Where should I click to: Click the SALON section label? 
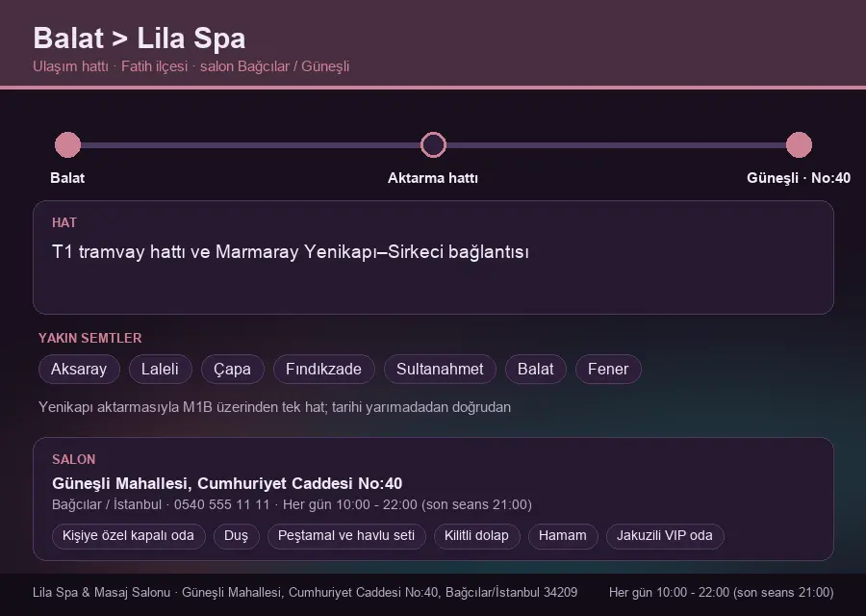click(73, 460)
